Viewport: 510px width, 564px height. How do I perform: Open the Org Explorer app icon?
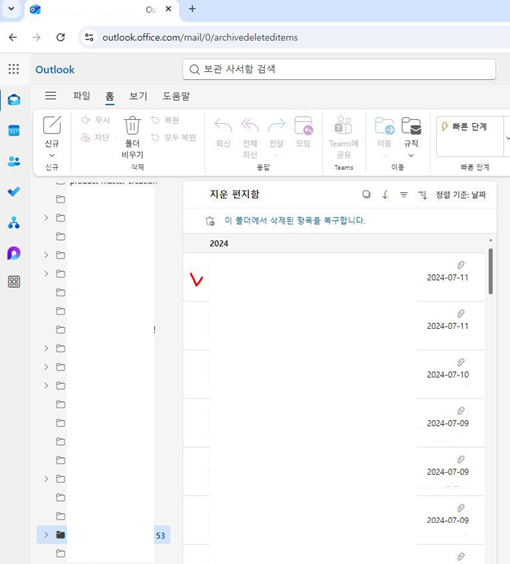click(14, 223)
